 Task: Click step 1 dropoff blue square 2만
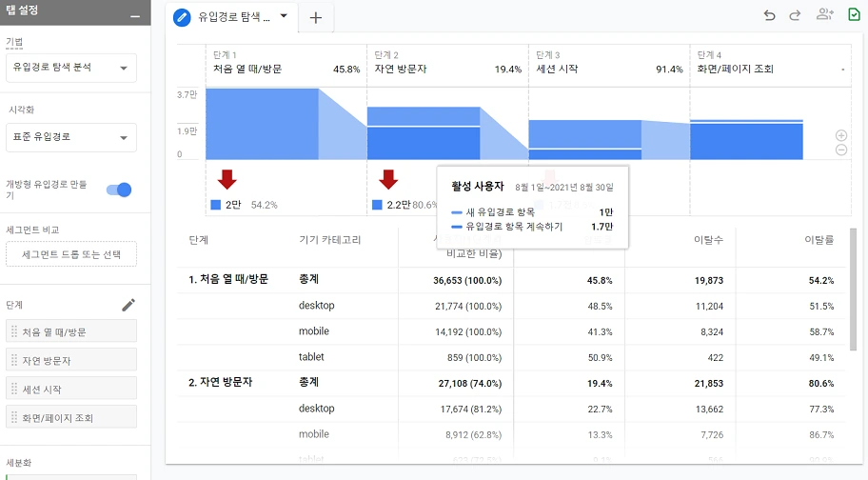(x=216, y=205)
